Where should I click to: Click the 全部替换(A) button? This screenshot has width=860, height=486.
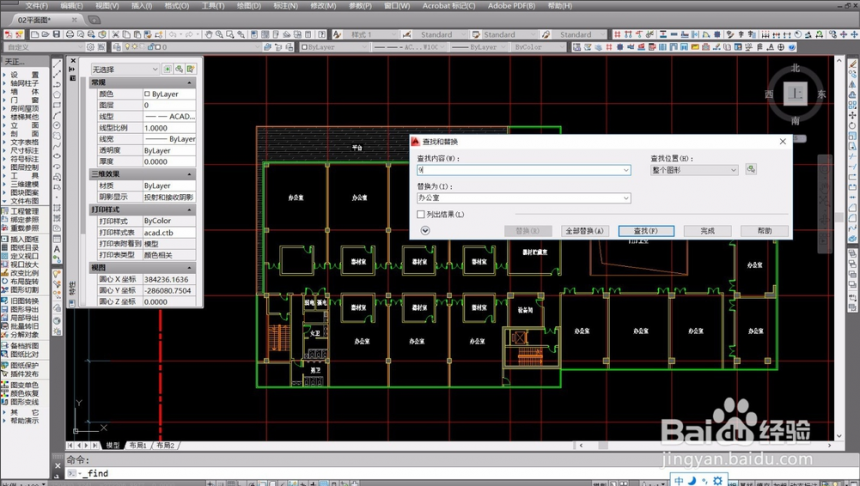click(584, 231)
